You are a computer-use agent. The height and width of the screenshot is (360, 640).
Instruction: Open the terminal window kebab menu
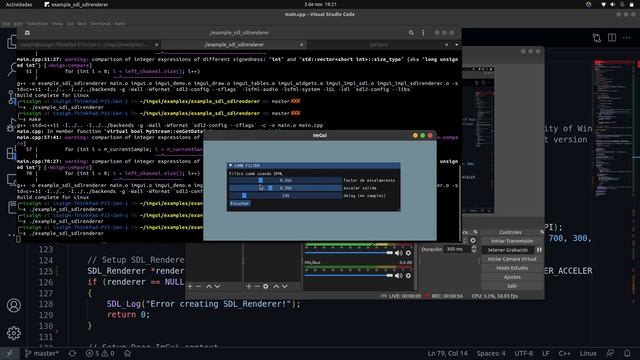tap(423, 33)
